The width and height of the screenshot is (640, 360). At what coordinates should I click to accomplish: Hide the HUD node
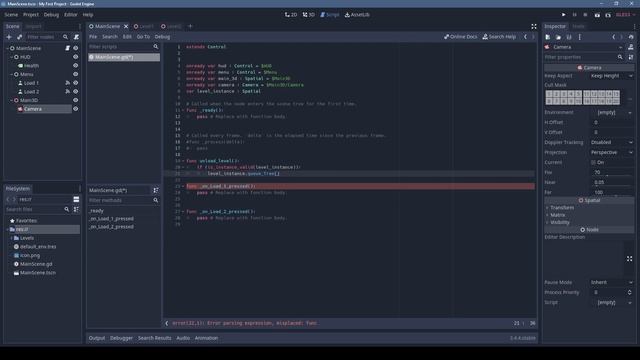pyautogui.click(x=76, y=57)
